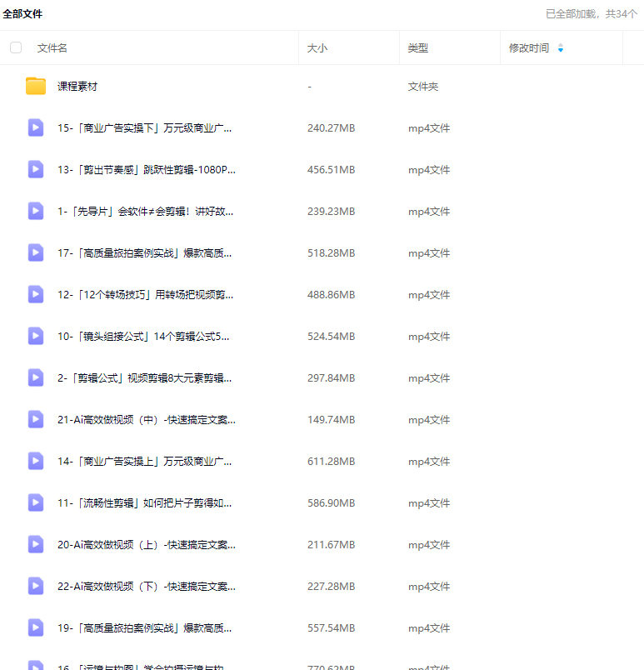Click video icon for file 15-「商业广告实操下」

pyautogui.click(x=36, y=127)
